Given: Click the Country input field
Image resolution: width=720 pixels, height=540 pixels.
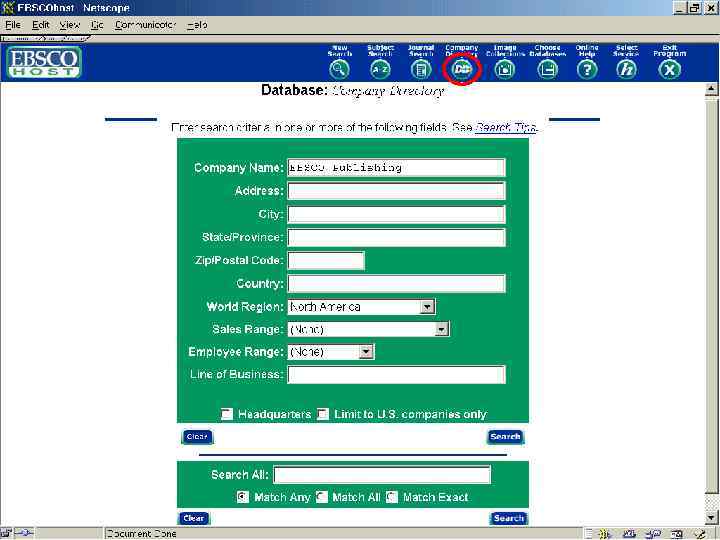Looking at the screenshot, I should (396, 283).
